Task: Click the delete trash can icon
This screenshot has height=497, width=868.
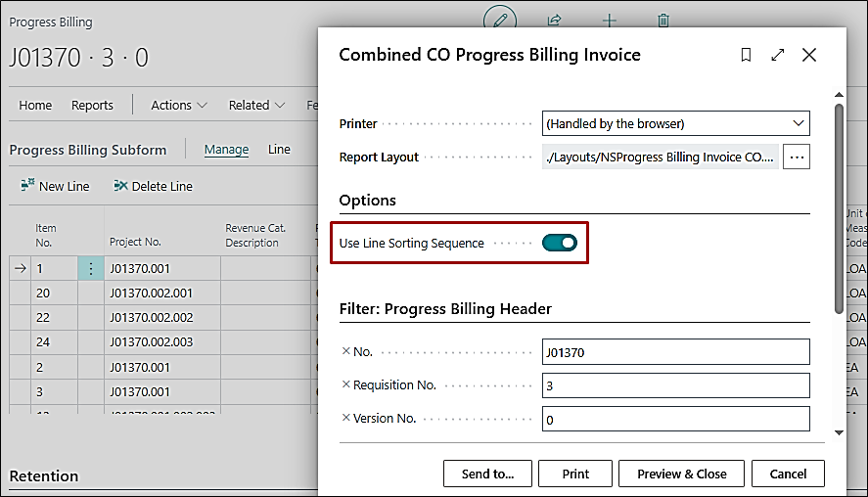Action: [663, 19]
